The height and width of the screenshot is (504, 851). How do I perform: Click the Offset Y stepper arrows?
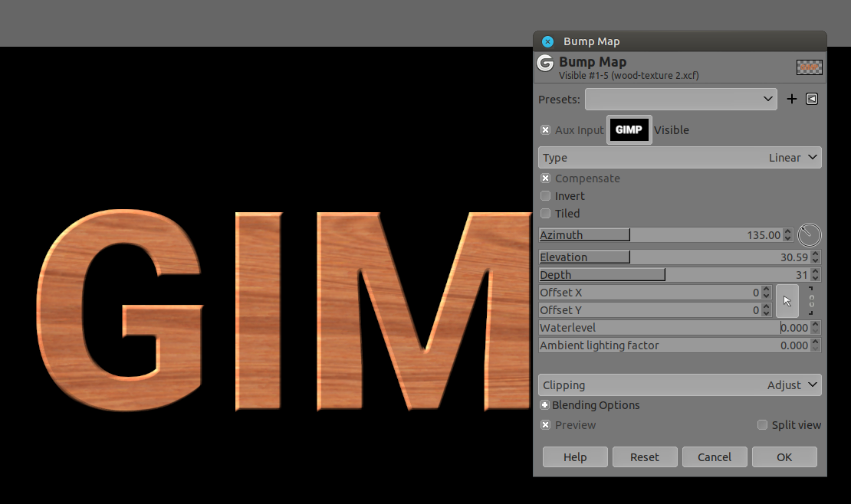coord(766,309)
